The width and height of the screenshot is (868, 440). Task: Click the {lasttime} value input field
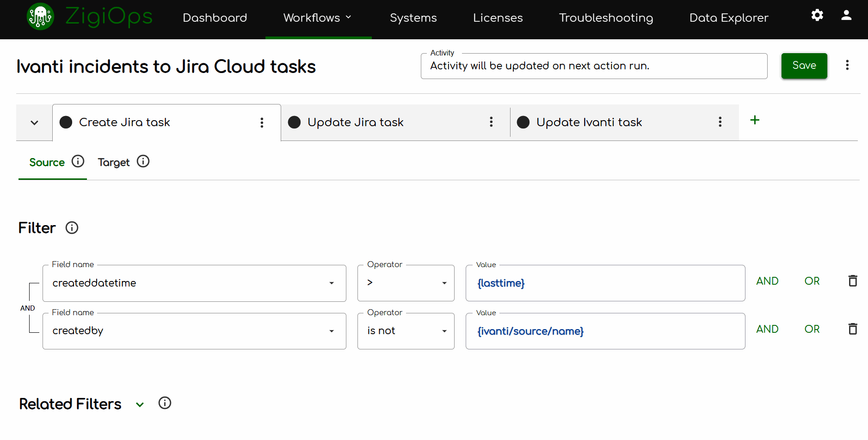click(605, 283)
